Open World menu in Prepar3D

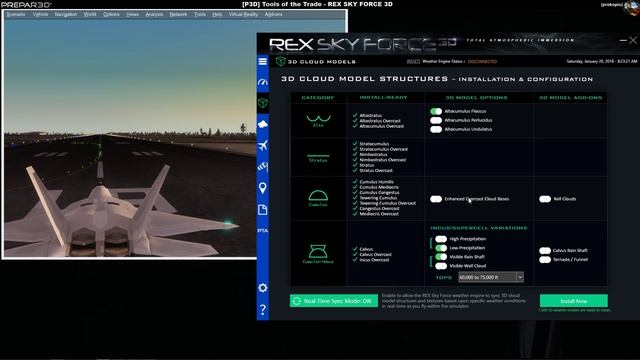90,14
